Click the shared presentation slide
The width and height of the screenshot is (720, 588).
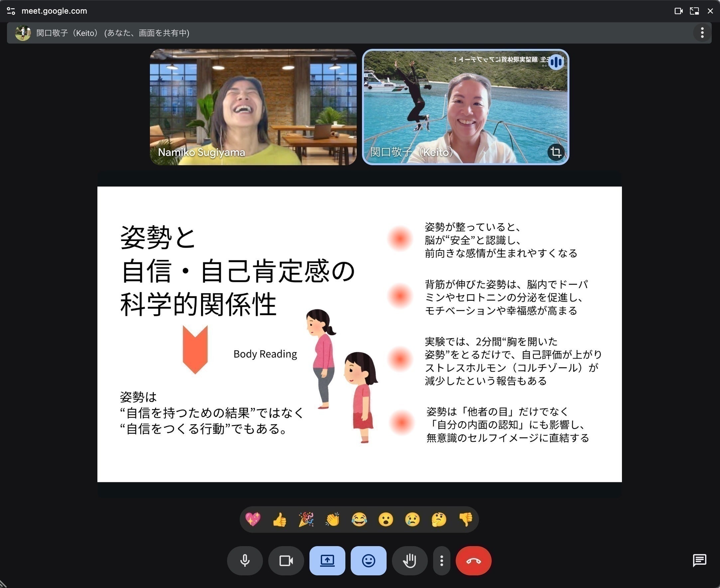359,334
